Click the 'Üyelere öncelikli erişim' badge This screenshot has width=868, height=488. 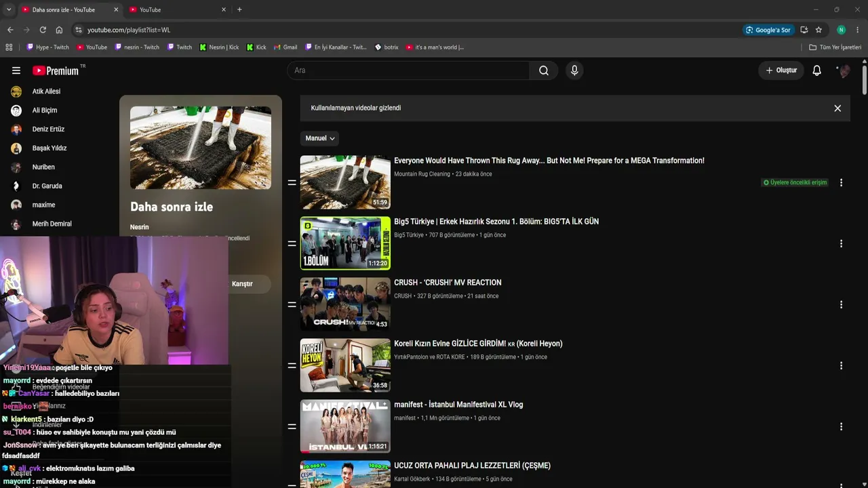[795, 182]
